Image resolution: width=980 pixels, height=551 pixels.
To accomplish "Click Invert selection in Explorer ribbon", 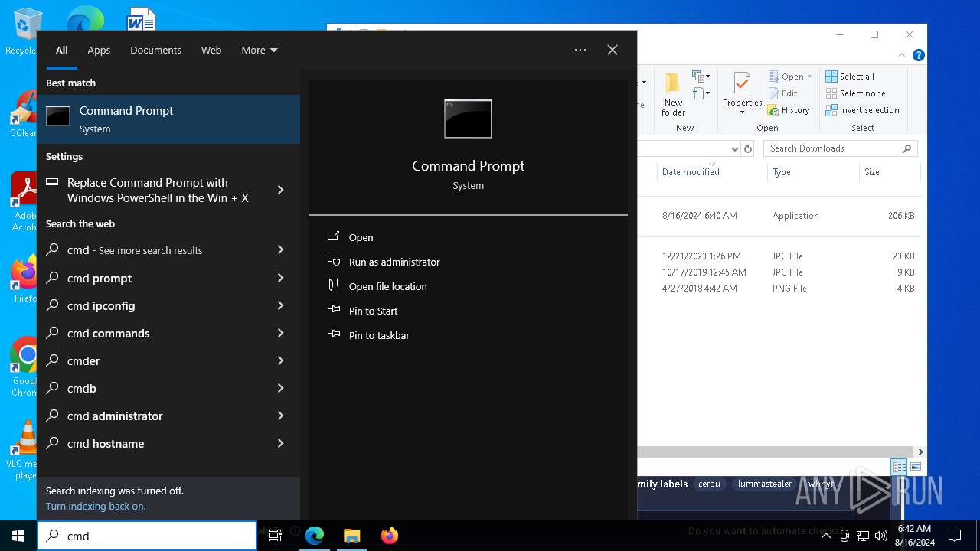I will tap(862, 110).
